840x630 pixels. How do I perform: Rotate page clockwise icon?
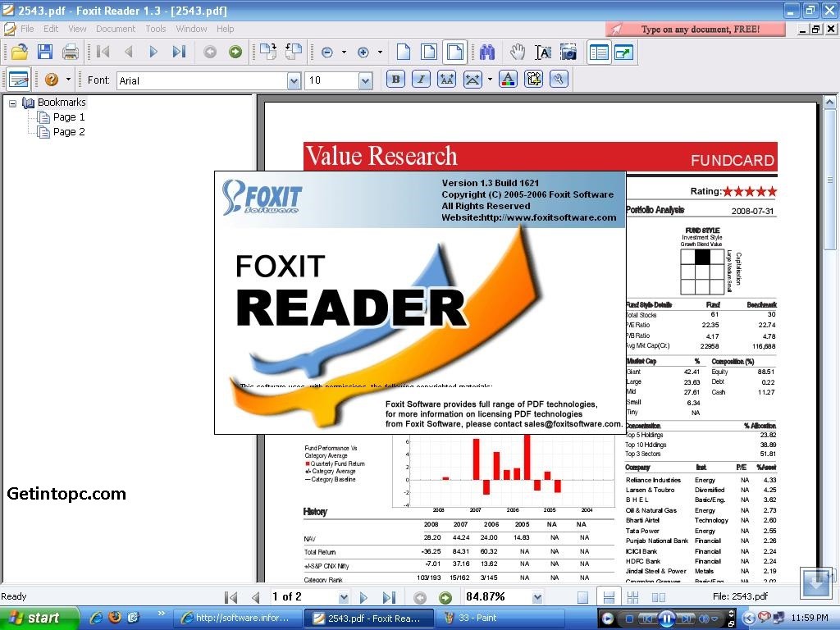(x=268, y=52)
